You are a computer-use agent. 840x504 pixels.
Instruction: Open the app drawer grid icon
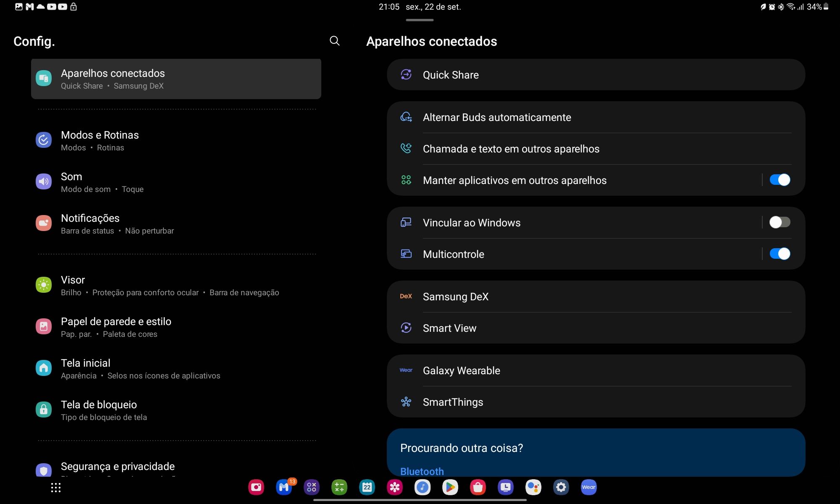[x=56, y=488]
